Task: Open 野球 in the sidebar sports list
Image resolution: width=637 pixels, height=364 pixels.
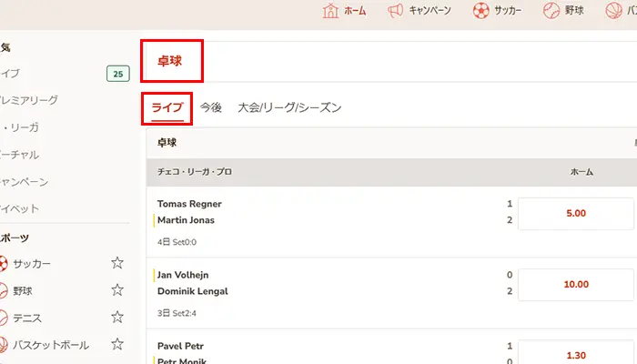Action: 23,291
